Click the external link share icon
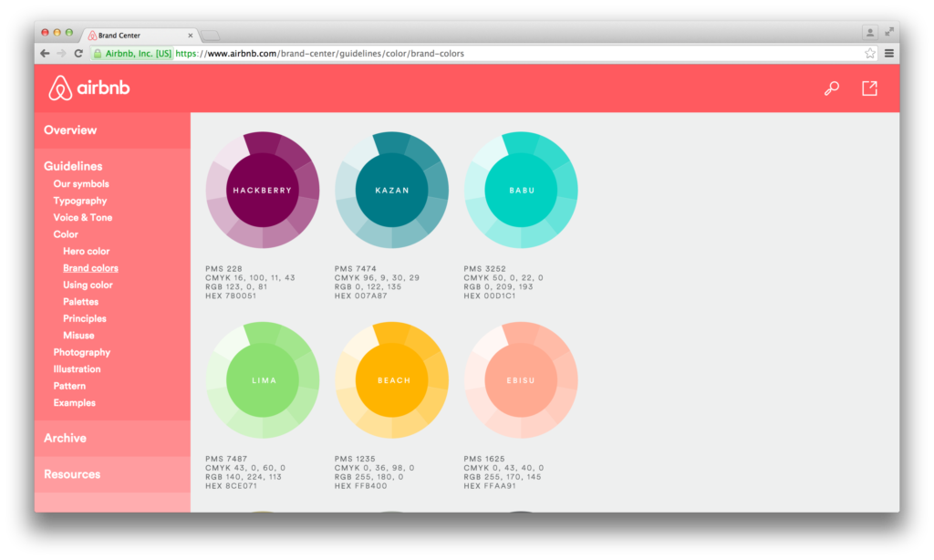 869,88
